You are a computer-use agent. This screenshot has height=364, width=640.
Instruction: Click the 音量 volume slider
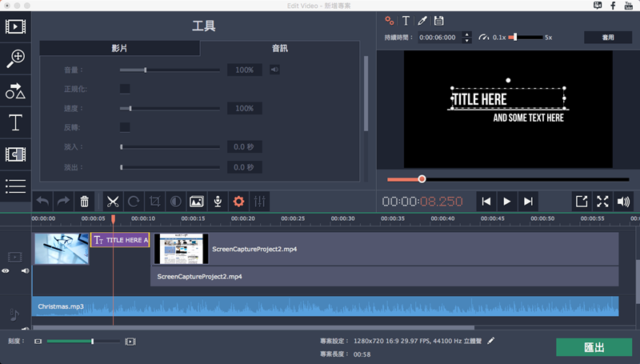(x=170, y=70)
